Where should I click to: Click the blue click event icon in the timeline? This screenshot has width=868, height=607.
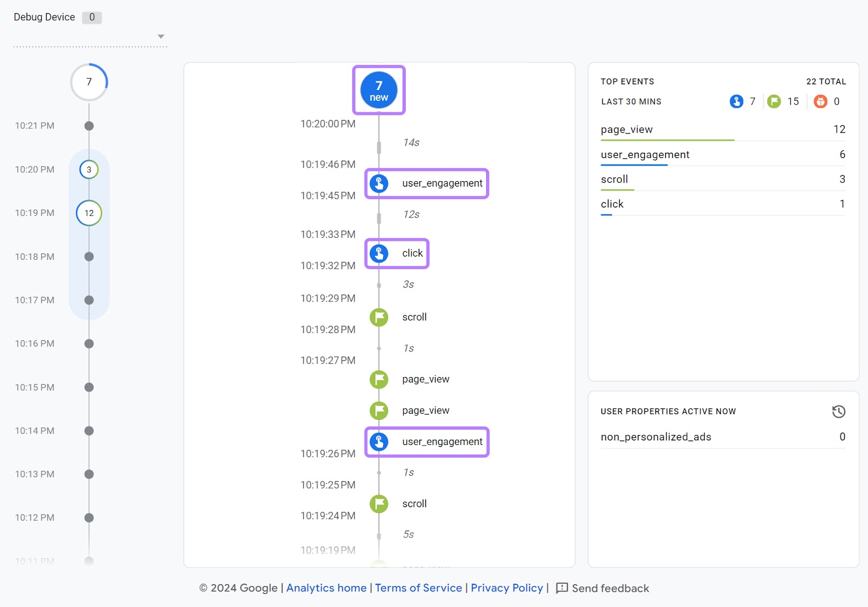coord(379,253)
